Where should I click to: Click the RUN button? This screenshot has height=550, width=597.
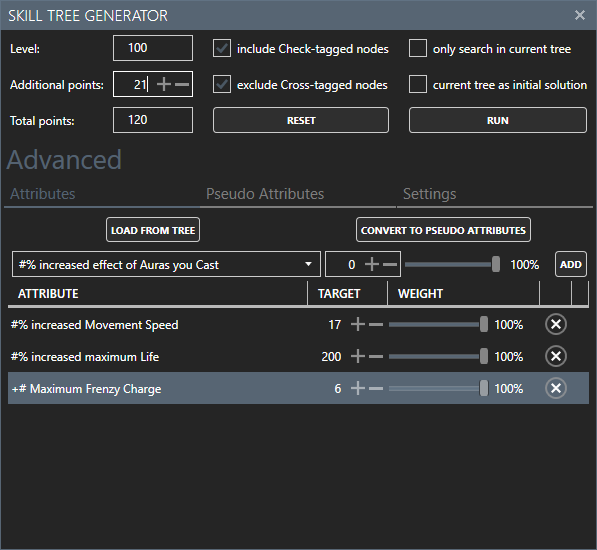498,120
